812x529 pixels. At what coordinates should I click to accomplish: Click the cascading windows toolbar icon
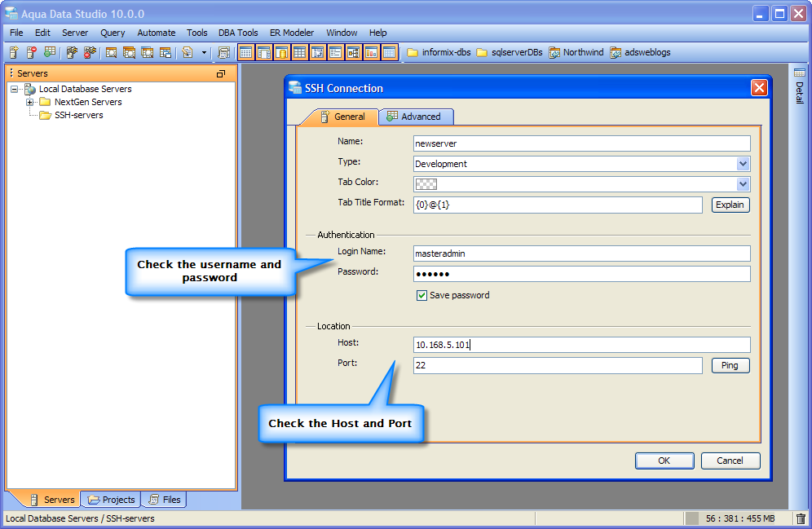(165, 52)
